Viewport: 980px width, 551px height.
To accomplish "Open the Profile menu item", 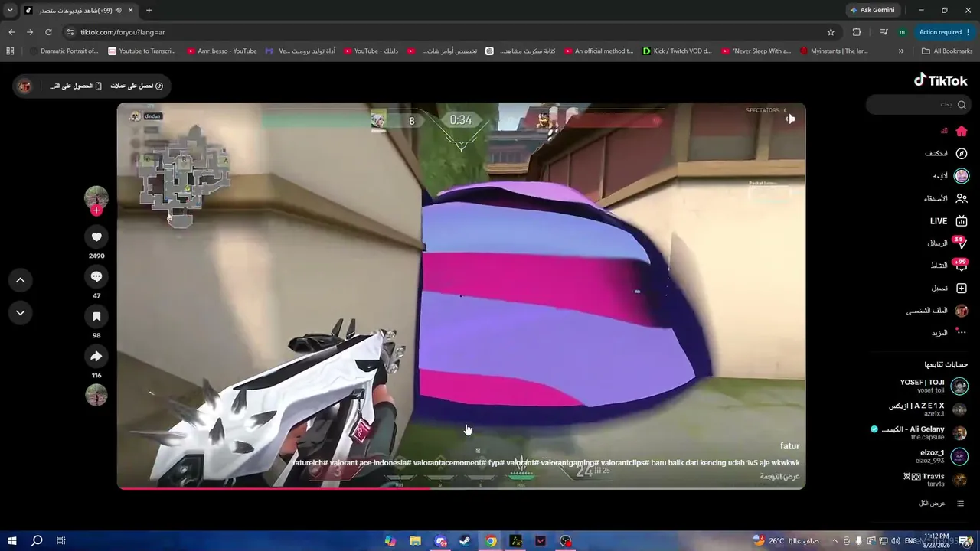I will click(x=938, y=311).
